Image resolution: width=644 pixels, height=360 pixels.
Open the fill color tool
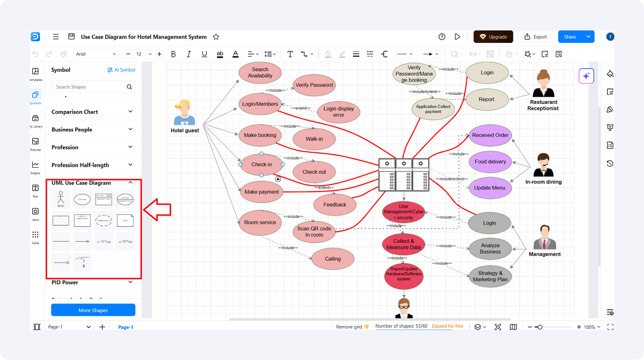pyautogui.click(x=328, y=54)
